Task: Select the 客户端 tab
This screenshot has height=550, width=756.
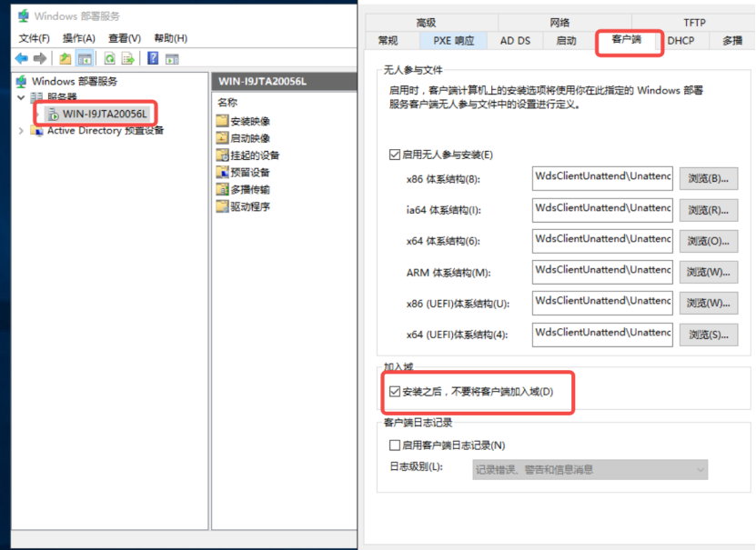Action: tap(627, 40)
